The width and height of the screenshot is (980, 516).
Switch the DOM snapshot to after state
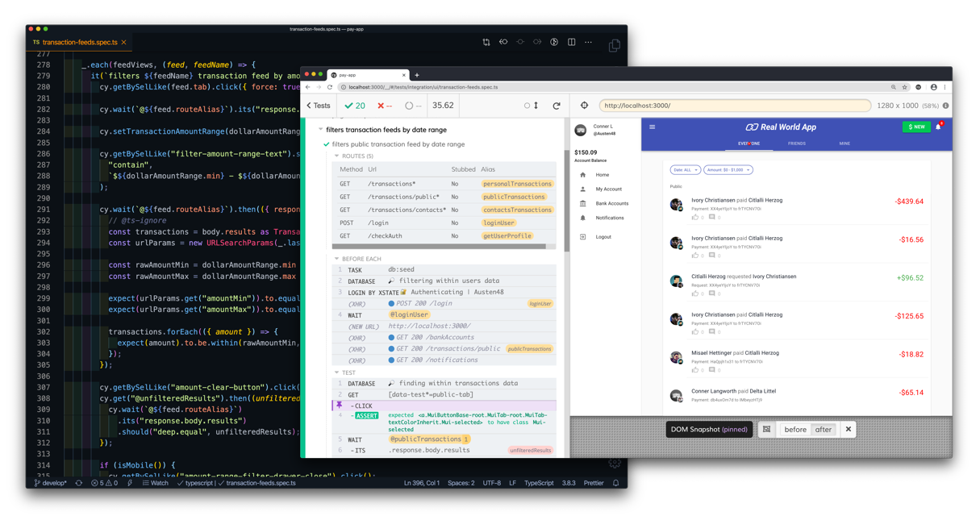point(824,429)
